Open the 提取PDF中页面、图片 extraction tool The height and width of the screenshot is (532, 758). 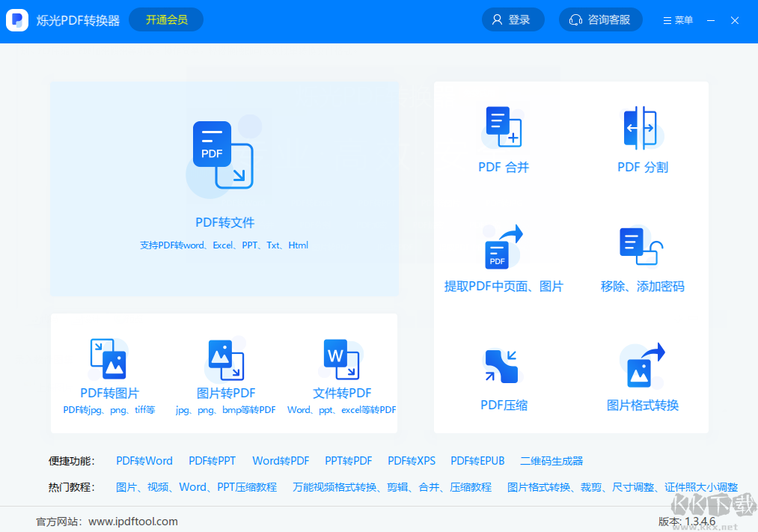tap(503, 258)
